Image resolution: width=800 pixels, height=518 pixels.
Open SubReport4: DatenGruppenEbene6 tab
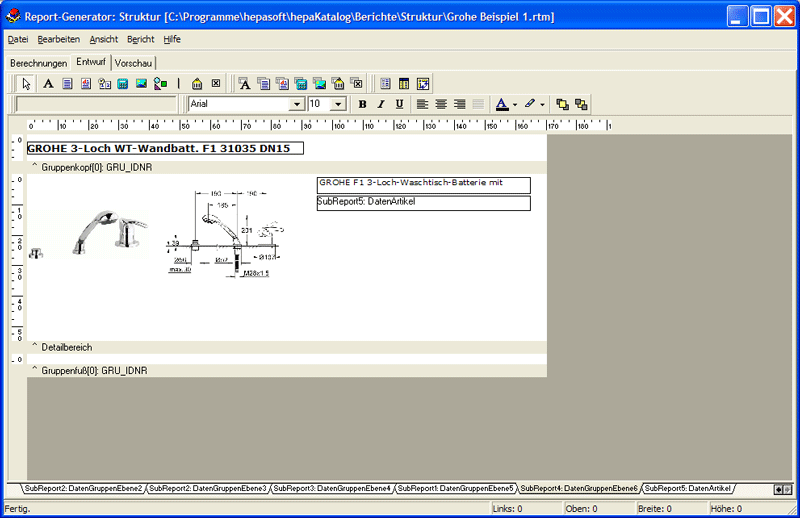[579, 488]
